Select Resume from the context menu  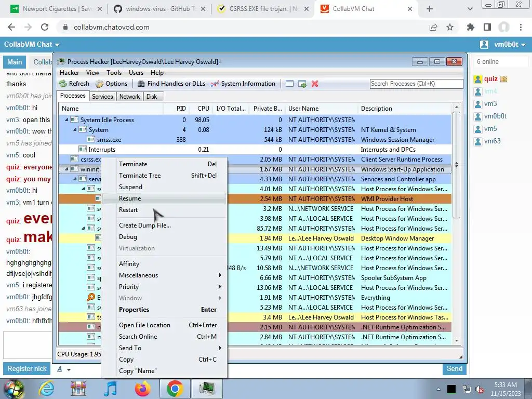tap(164, 198)
